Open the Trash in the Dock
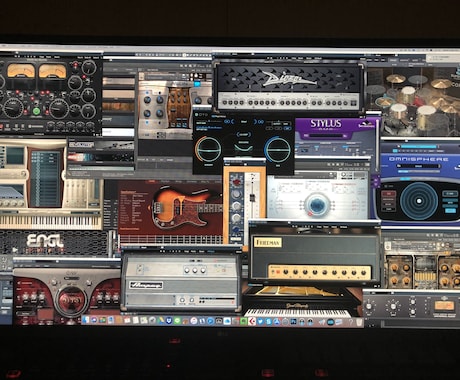The image size is (460, 380). 359,322
